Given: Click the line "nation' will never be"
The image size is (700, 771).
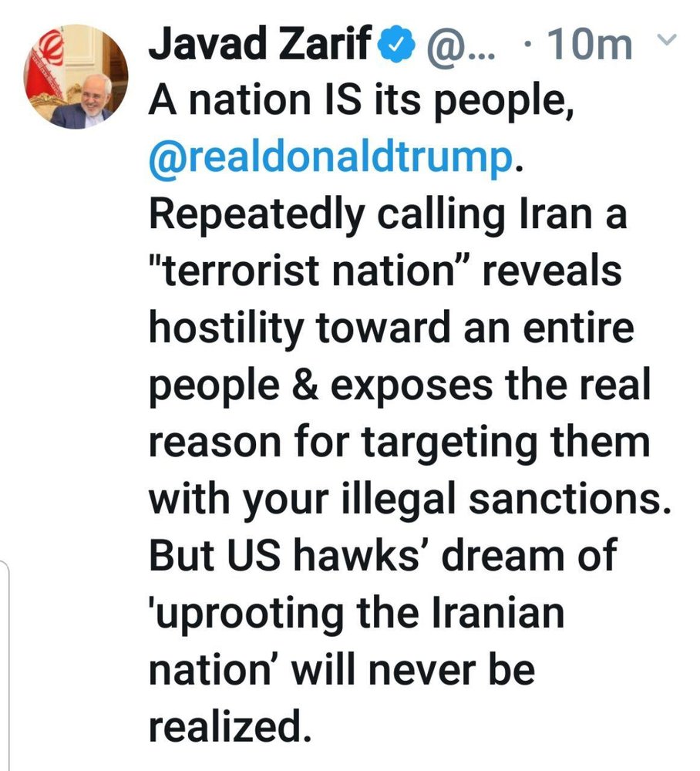Looking at the screenshot, I should click(x=342, y=670).
